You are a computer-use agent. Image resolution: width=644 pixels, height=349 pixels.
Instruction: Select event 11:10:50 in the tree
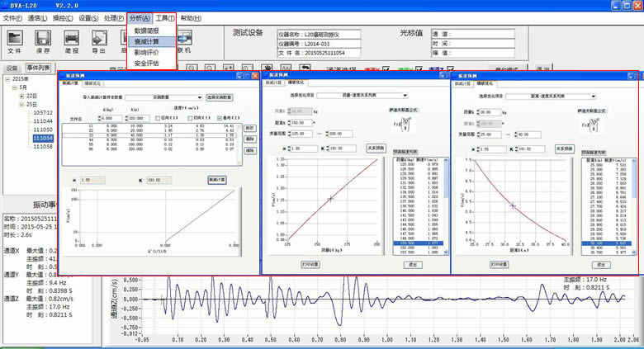click(43, 130)
